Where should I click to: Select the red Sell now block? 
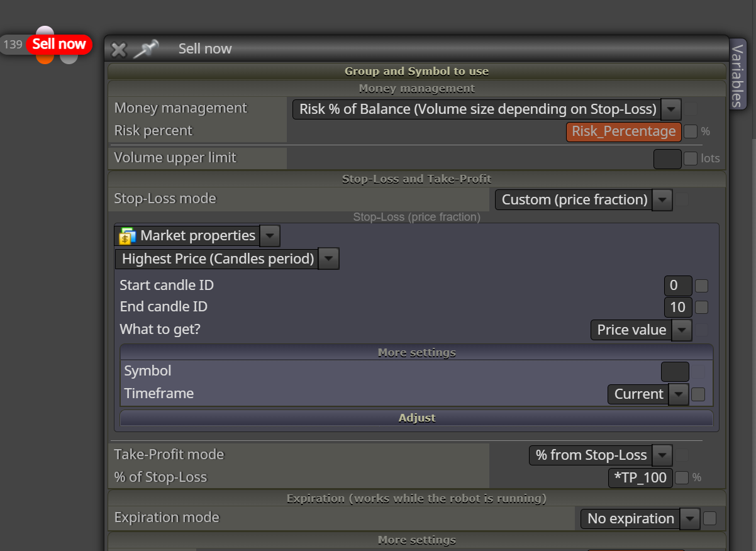coord(59,44)
